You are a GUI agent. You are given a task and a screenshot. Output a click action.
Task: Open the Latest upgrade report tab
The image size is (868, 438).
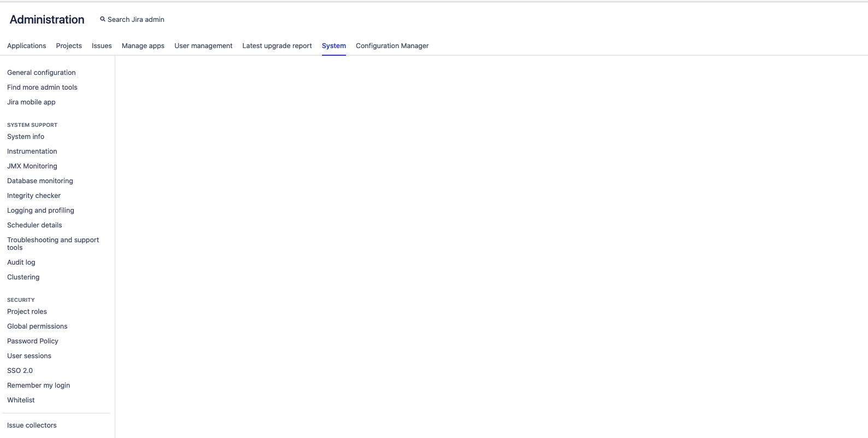[277, 46]
